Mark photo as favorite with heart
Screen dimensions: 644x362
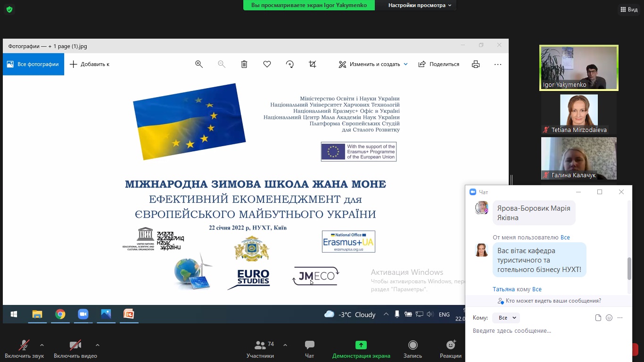pos(267,64)
